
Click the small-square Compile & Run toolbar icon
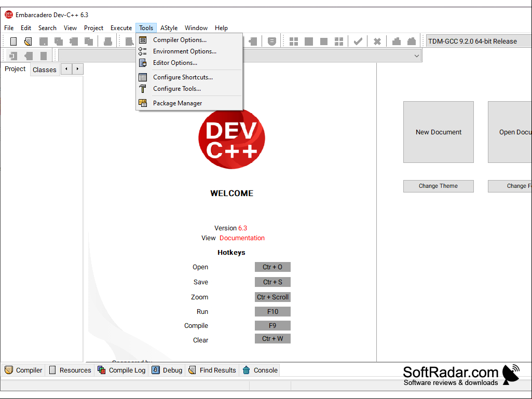coord(324,42)
